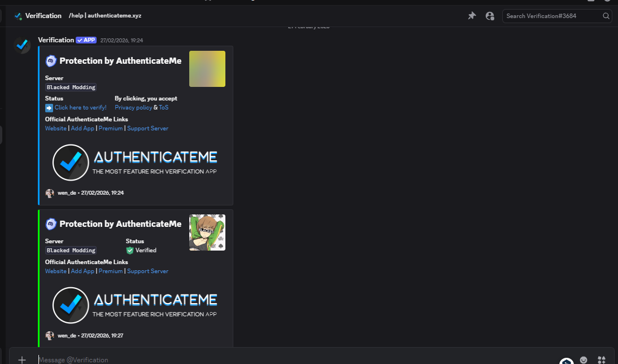
Task: Click the '/help | authenticateme.xyz' header text
Action: tap(105, 16)
